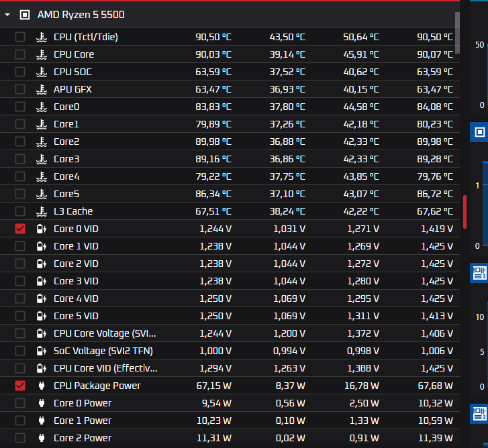
Task: Click the plug icon beside Core 1 Power
Action: pyautogui.click(x=41, y=421)
